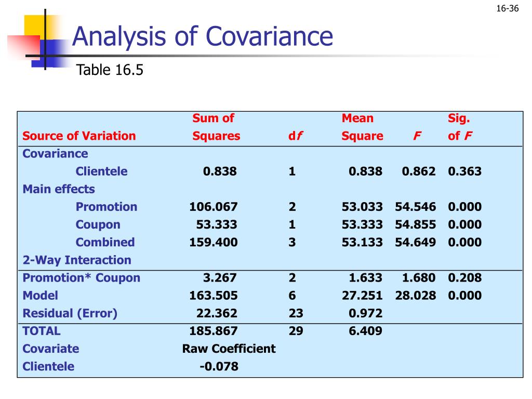532x399 pixels.
Task: Select the 'Sum of Squares' column header
Action: click(216, 127)
